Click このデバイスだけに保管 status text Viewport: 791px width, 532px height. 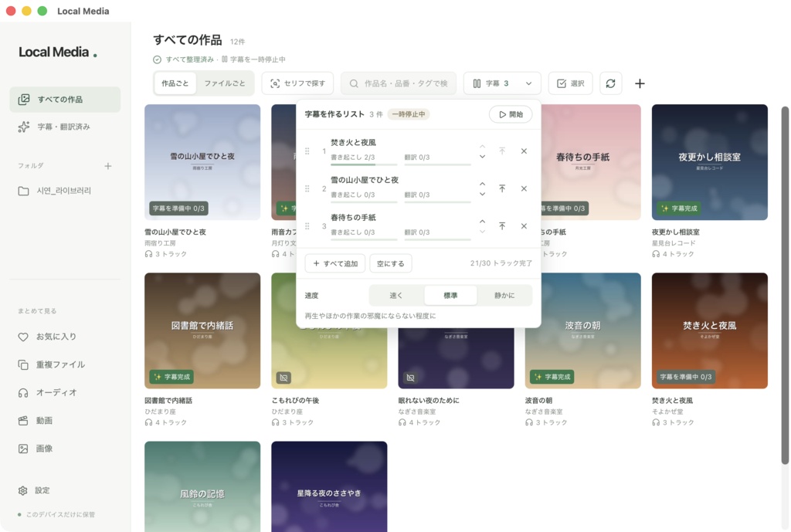[56, 514]
